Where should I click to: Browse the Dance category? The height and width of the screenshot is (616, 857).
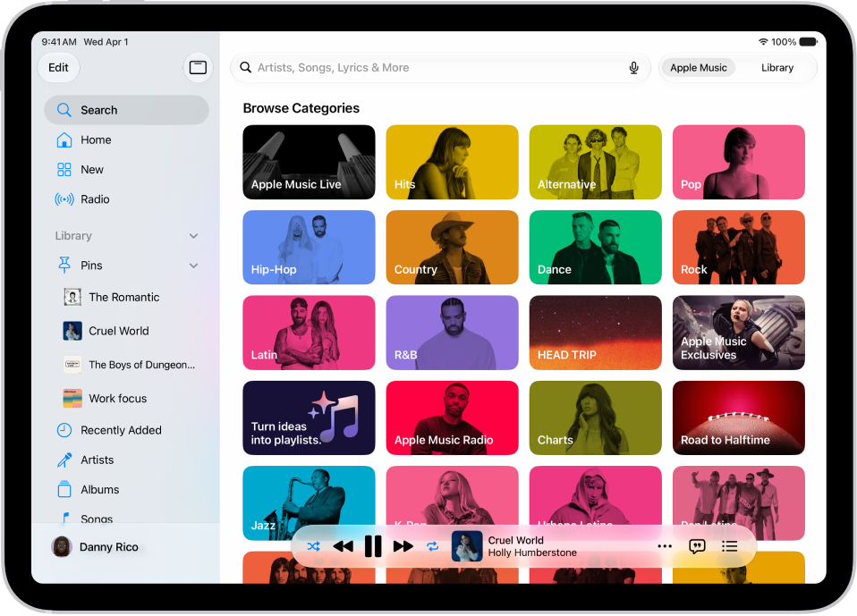[x=595, y=248]
